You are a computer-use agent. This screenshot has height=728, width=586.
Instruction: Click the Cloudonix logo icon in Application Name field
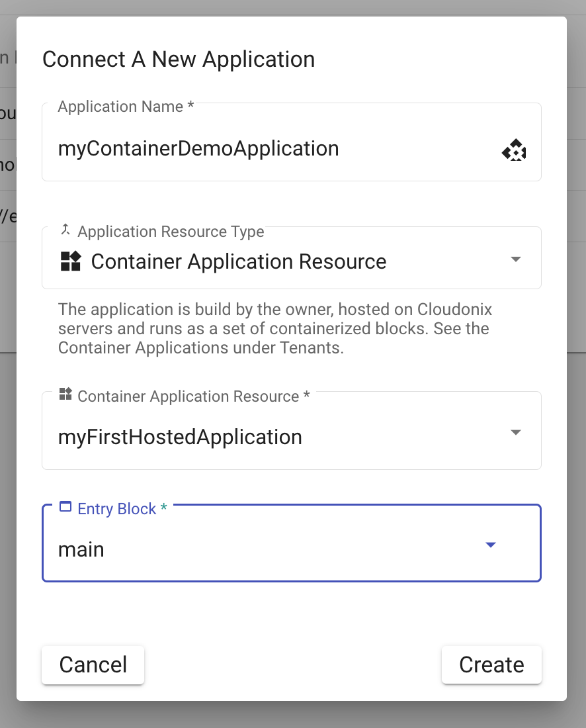(x=514, y=151)
